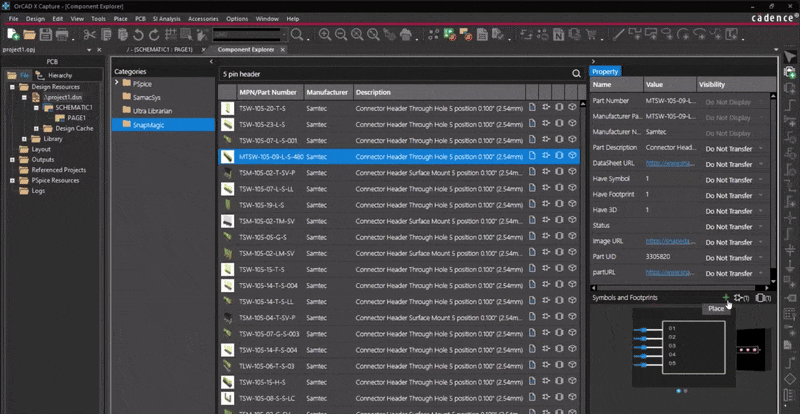800x414 pixels.
Task: Click the Property panel horizontal scrollbar
Action: [x=681, y=287]
